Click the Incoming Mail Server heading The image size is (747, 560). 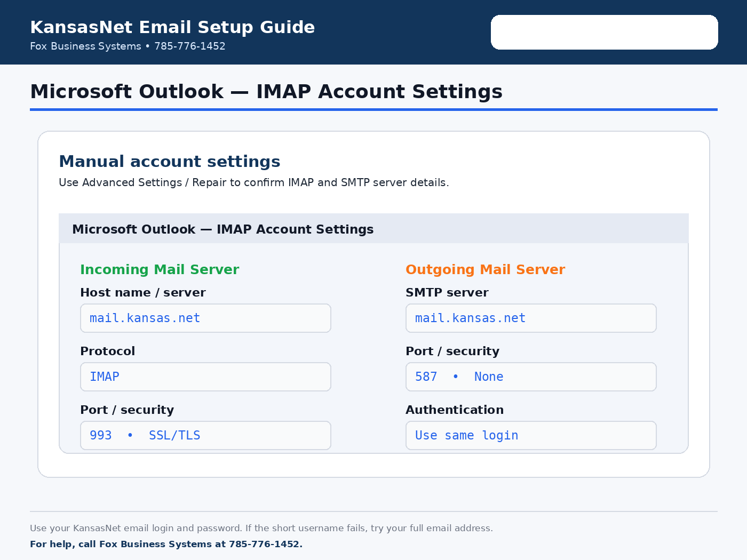click(160, 270)
